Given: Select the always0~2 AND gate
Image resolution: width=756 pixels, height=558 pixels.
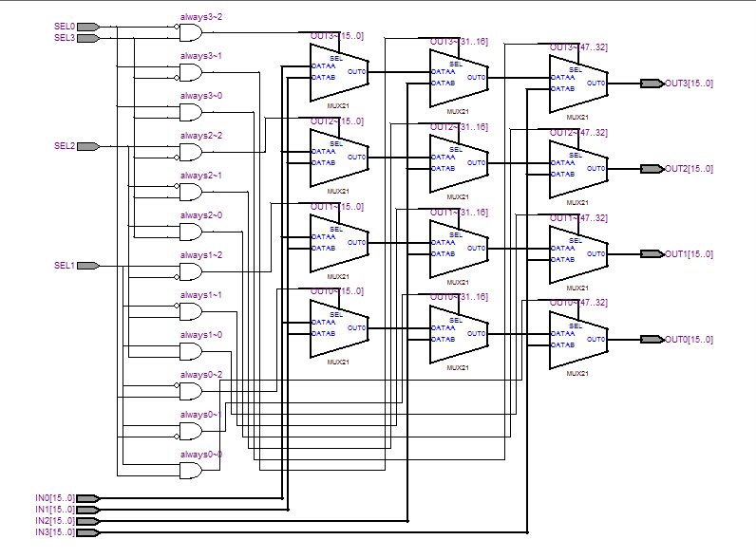Looking at the screenshot, I should (x=191, y=391).
